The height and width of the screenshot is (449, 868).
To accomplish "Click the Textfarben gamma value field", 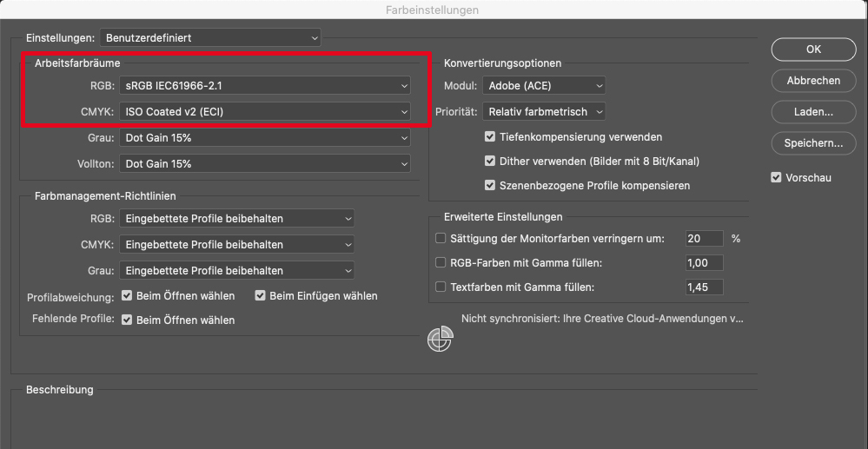I will pyautogui.click(x=704, y=287).
